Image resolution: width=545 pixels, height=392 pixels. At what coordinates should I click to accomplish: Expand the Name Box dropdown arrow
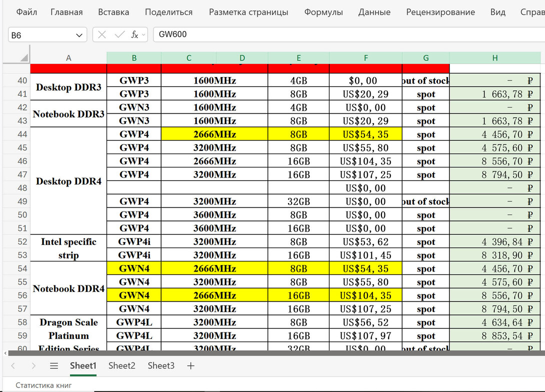tap(79, 35)
